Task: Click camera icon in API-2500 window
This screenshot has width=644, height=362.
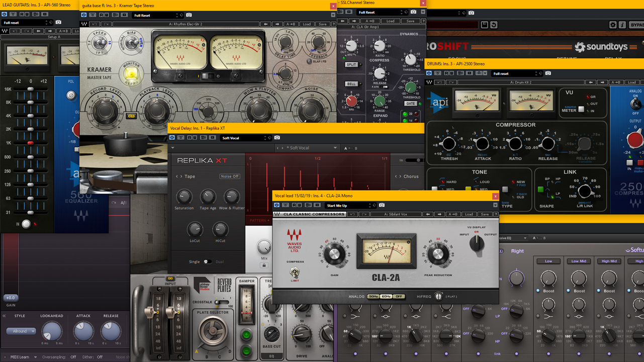Action: click(548, 73)
